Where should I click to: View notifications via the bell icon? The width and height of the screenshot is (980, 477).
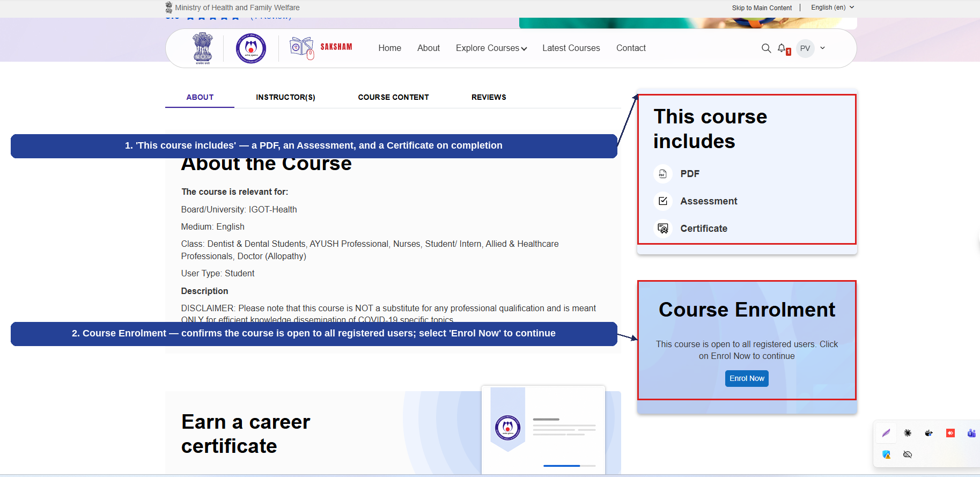(783, 48)
